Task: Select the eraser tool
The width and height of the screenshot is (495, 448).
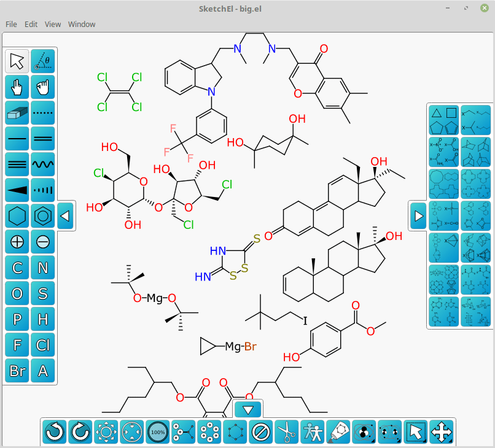Action: point(17,113)
